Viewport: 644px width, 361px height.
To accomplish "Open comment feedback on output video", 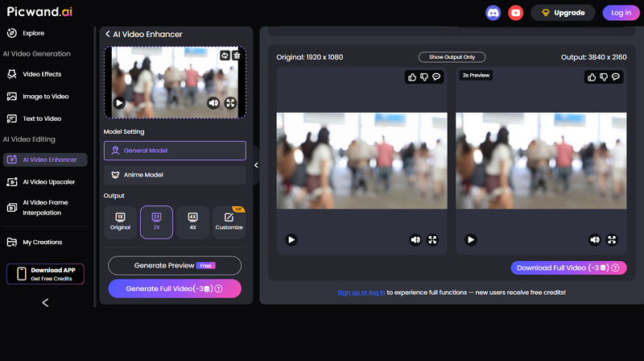I will tap(616, 77).
